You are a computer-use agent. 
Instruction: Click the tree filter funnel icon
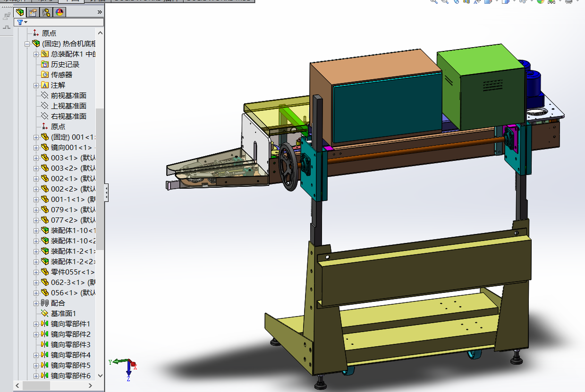coord(20,22)
